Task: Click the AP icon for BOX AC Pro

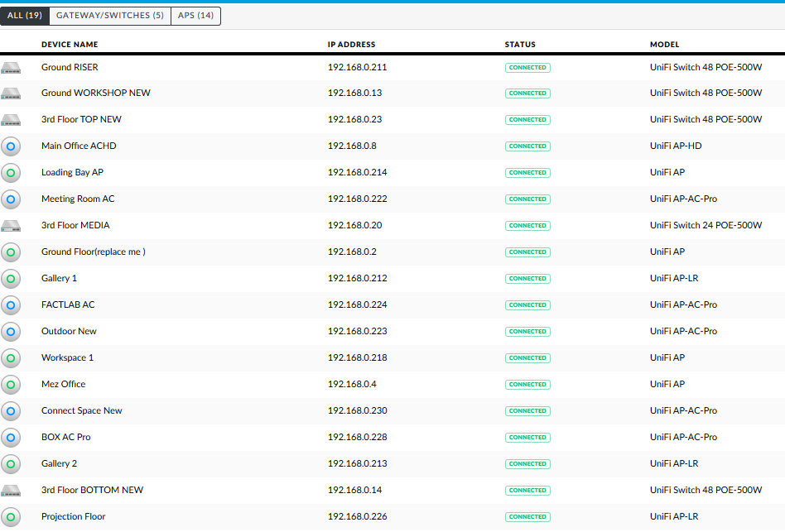Action: coord(11,438)
